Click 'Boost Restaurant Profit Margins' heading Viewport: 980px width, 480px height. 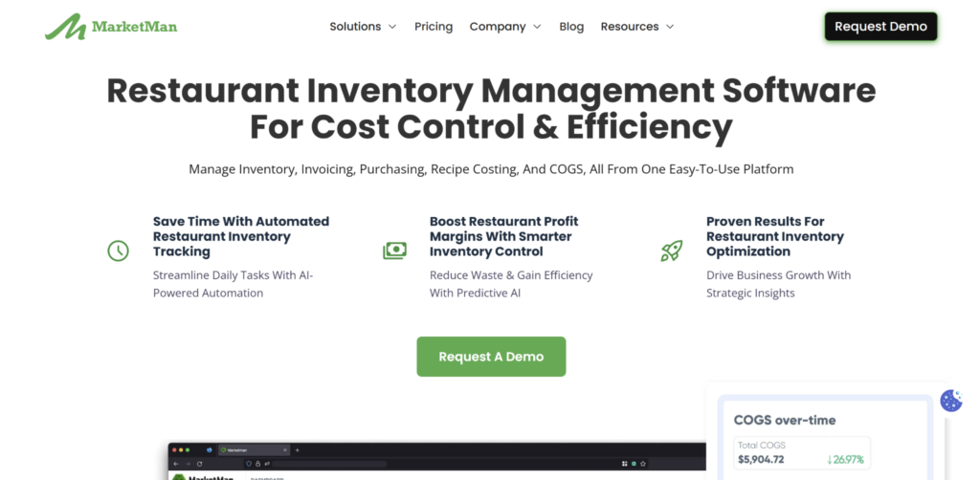coord(503,236)
